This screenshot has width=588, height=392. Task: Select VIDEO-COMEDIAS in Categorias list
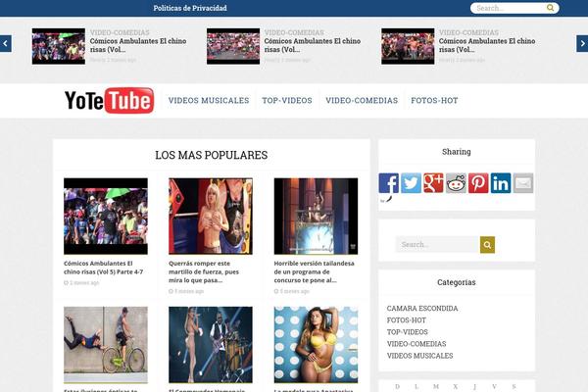416,344
